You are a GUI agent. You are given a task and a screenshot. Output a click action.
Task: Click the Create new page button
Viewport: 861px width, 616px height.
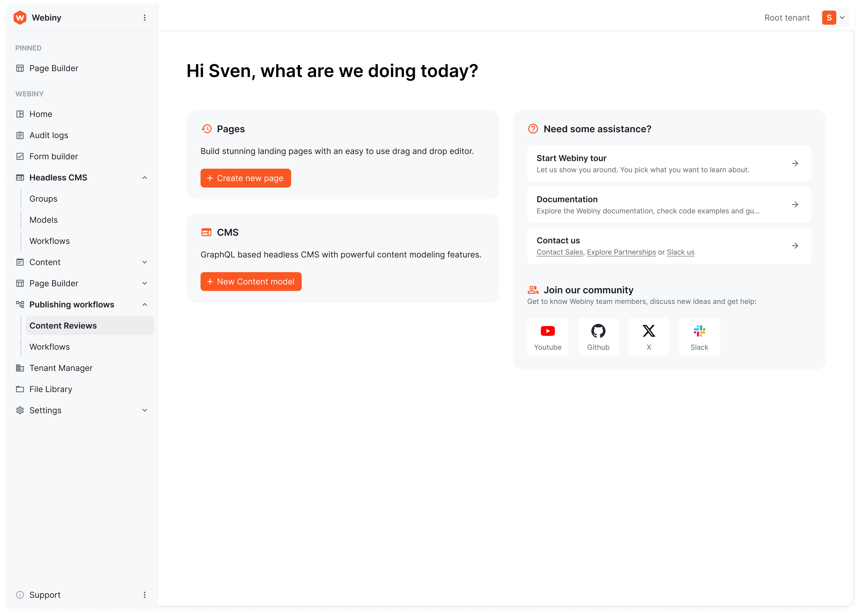[x=246, y=178]
